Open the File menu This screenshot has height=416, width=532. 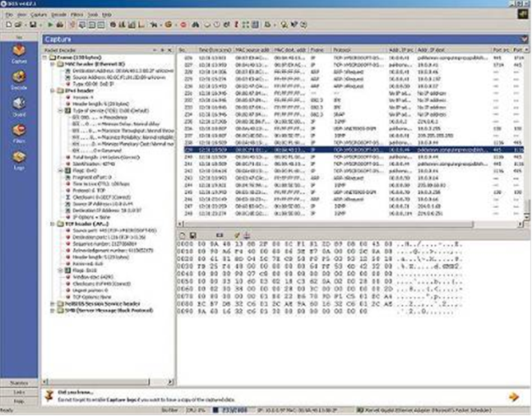(x=9, y=15)
